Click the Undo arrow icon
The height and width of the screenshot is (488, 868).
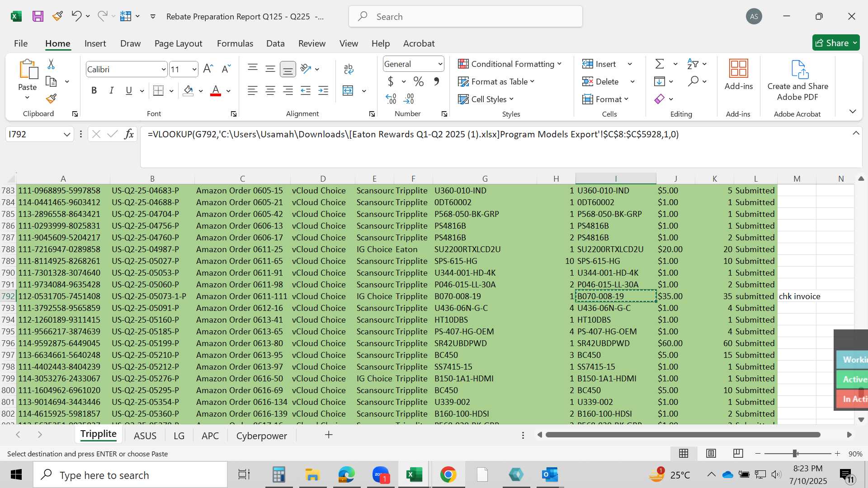click(76, 16)
